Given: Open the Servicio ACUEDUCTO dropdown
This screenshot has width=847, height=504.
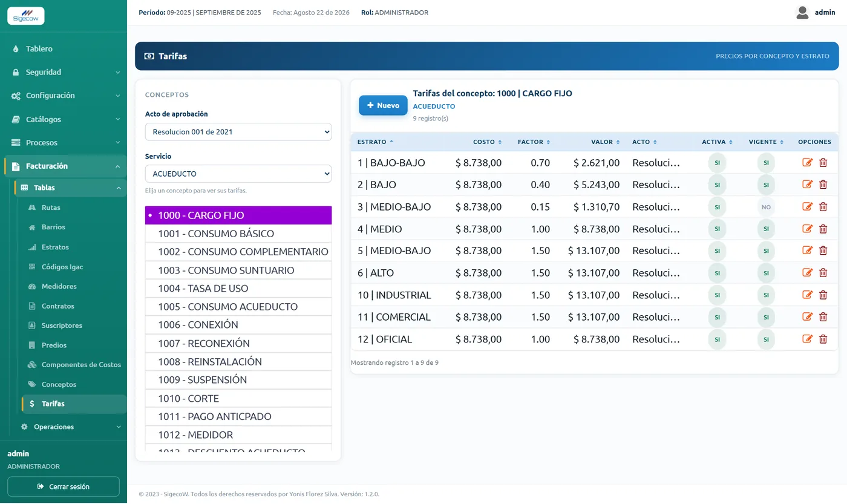Looking at the screenshot, I should [x=238, y=174].
